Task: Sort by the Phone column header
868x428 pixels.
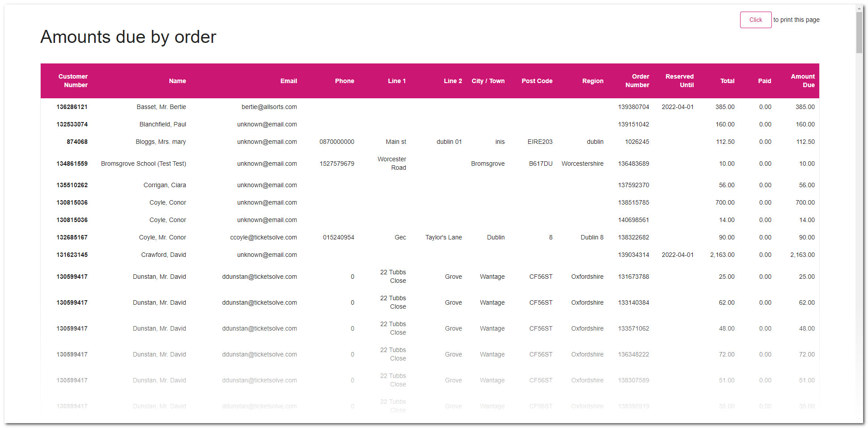Action: click(x=344, y=81)
